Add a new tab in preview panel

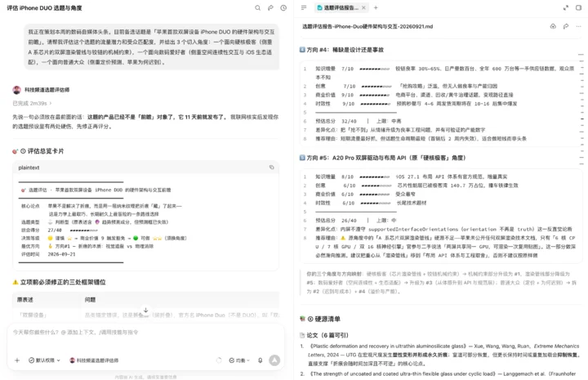click(x=376, y=7)
